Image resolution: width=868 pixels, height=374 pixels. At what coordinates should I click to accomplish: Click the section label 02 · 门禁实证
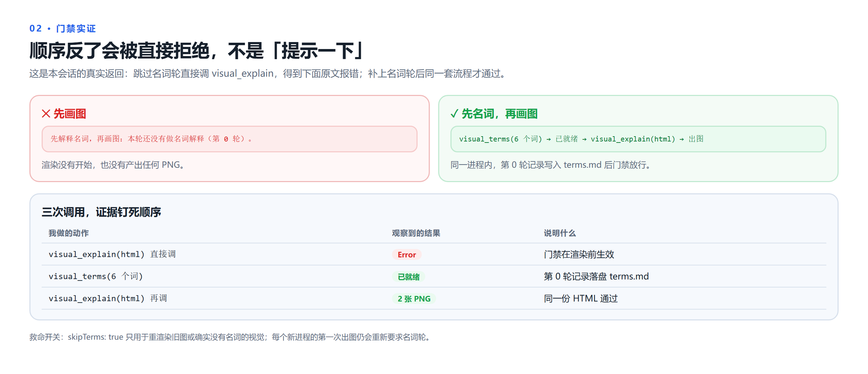click(62, 28)
